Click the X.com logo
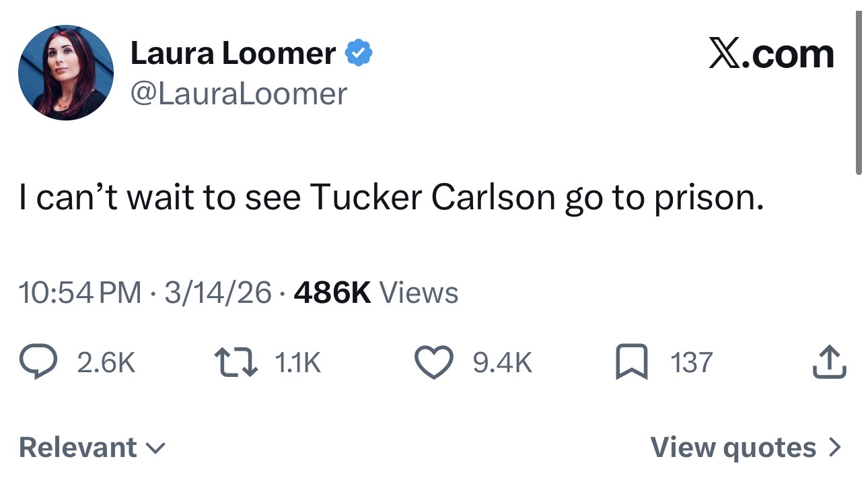The height and width of the screenshot is (492, 868). [771, 54]
